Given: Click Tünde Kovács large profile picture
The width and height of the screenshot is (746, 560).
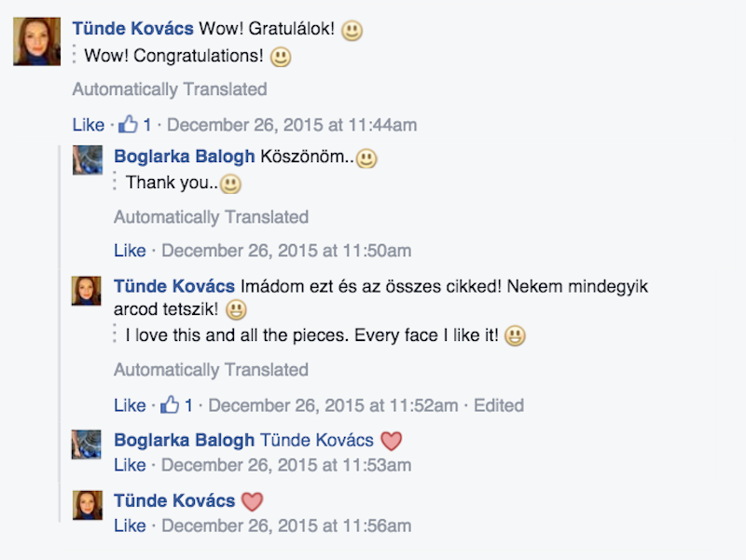Looking at the screenshot, I should tap(37, 41).
